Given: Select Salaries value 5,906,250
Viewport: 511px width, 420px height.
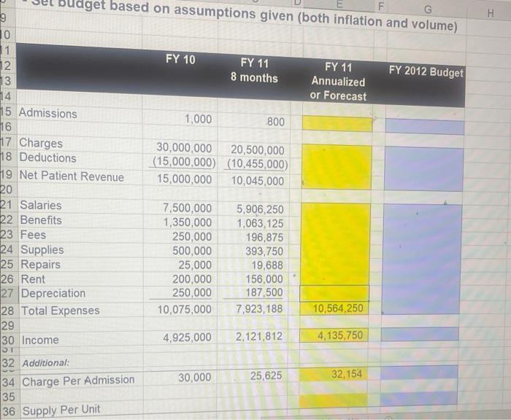Looking at the screenshot, I should [x=260, y=209].
